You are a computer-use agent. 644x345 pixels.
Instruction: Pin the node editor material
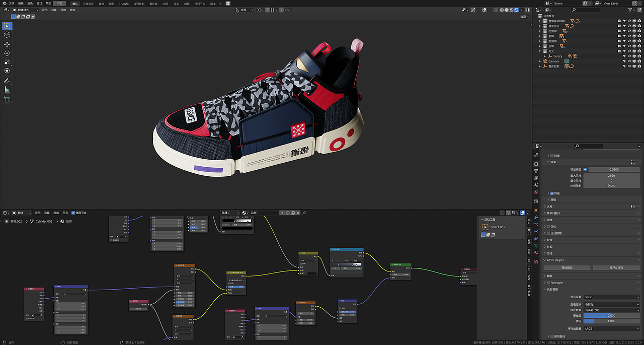click(304, 213)
